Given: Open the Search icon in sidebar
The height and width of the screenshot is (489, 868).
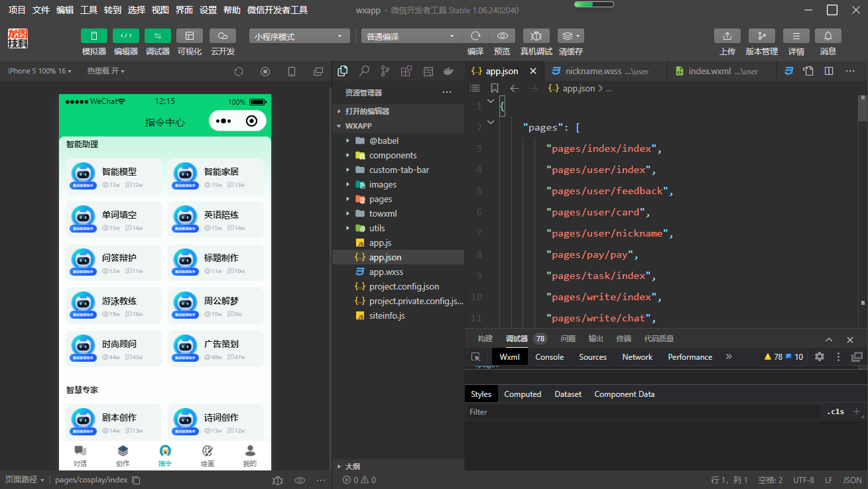Looking at the screenshot, I should (x=364, y=71).
